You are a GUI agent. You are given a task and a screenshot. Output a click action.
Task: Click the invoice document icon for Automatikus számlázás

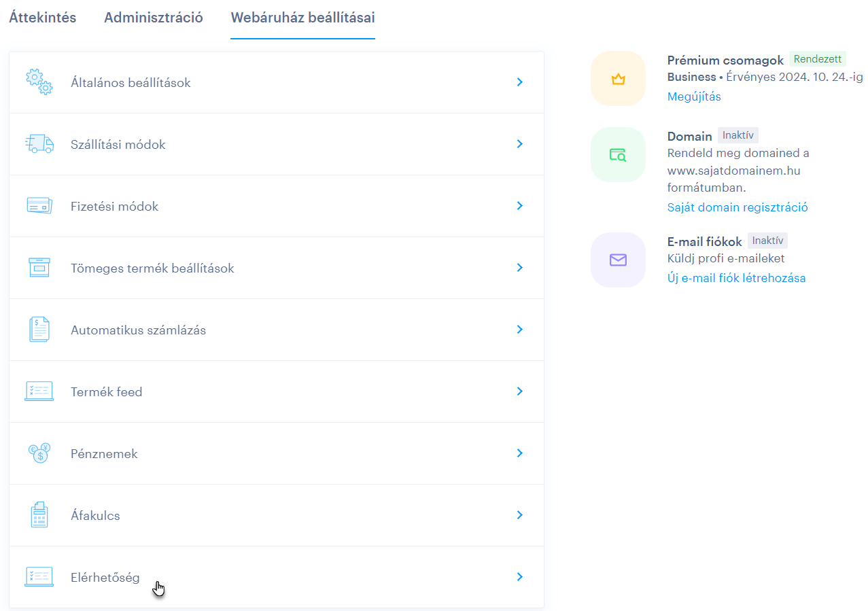point(39,330)
